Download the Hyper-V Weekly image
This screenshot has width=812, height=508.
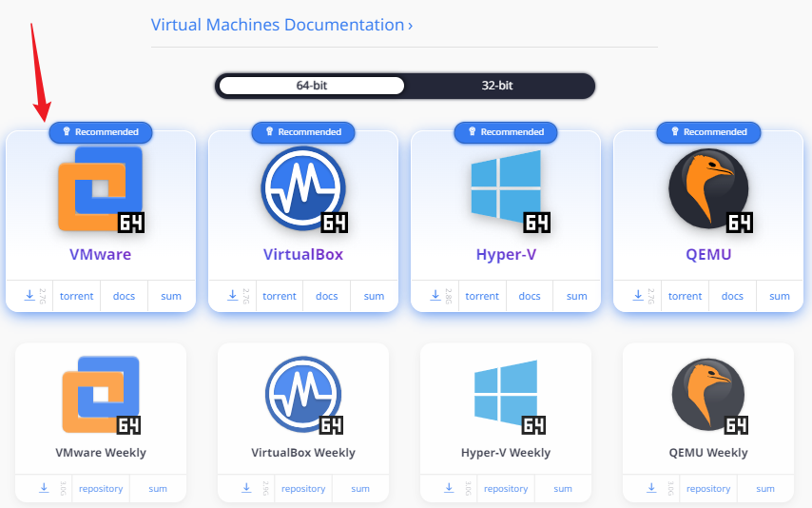449,488
